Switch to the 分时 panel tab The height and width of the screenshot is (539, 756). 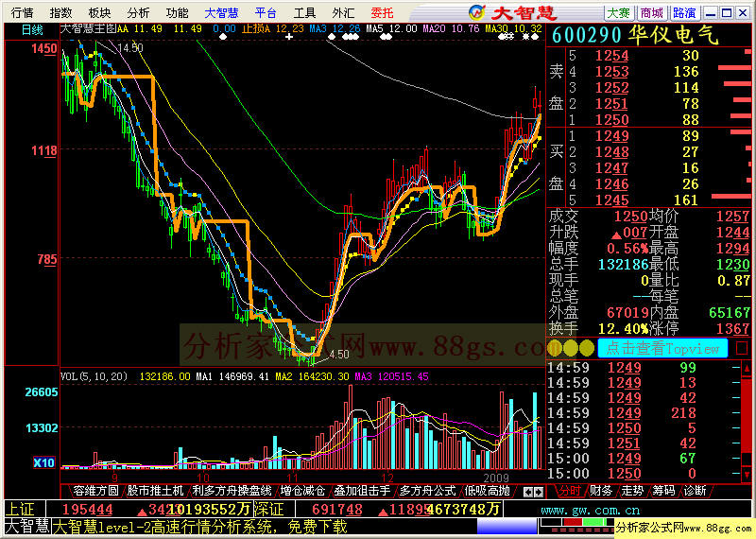point(570,491)
